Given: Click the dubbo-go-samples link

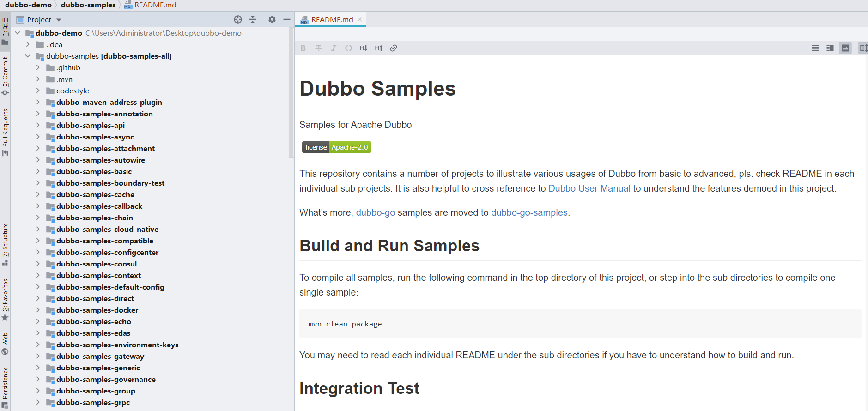Looking at the screenshot, I should 529,212.
